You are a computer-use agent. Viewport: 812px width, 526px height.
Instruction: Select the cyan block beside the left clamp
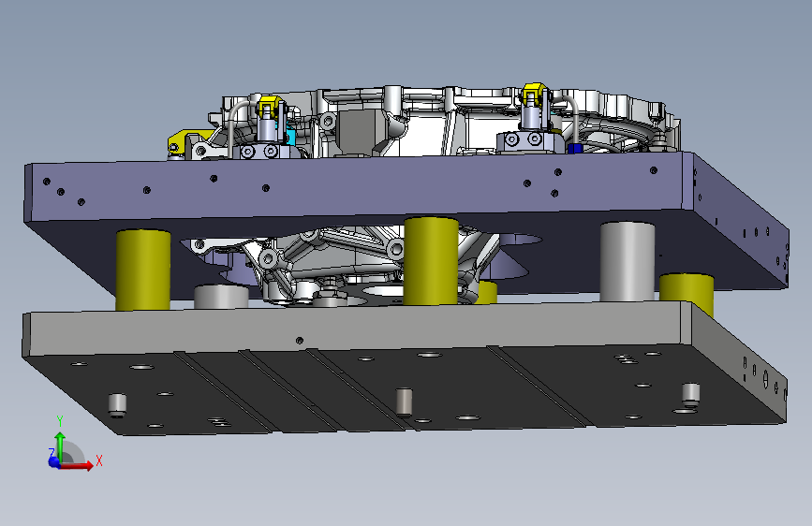(290, 138)
